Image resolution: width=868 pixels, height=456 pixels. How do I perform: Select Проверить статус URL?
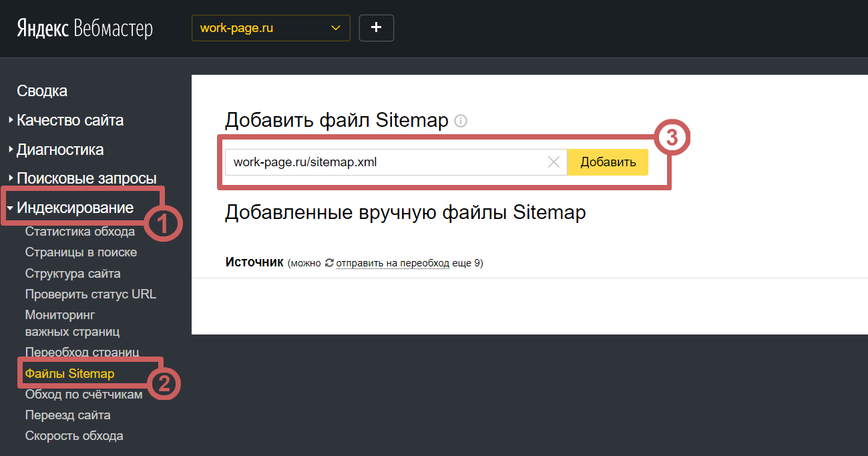pyautogui.click(x=90, y=294)
